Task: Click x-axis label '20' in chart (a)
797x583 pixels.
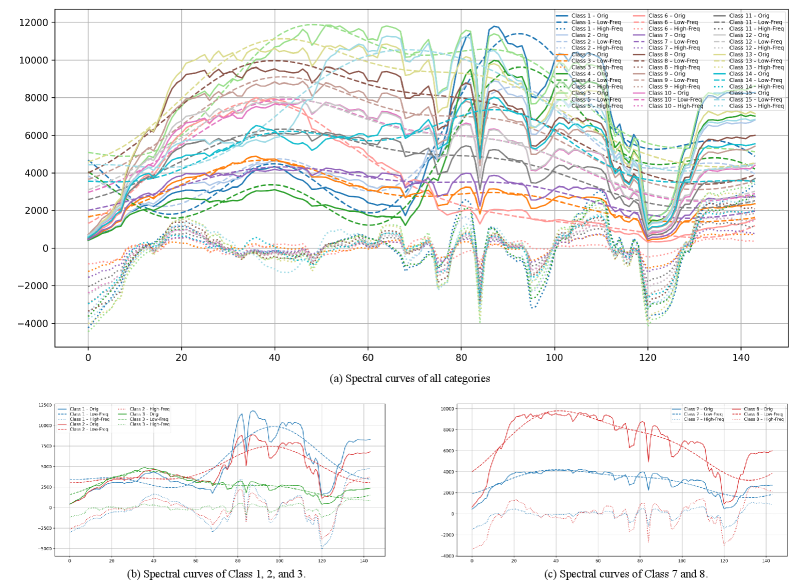Action: click(181, 357)
